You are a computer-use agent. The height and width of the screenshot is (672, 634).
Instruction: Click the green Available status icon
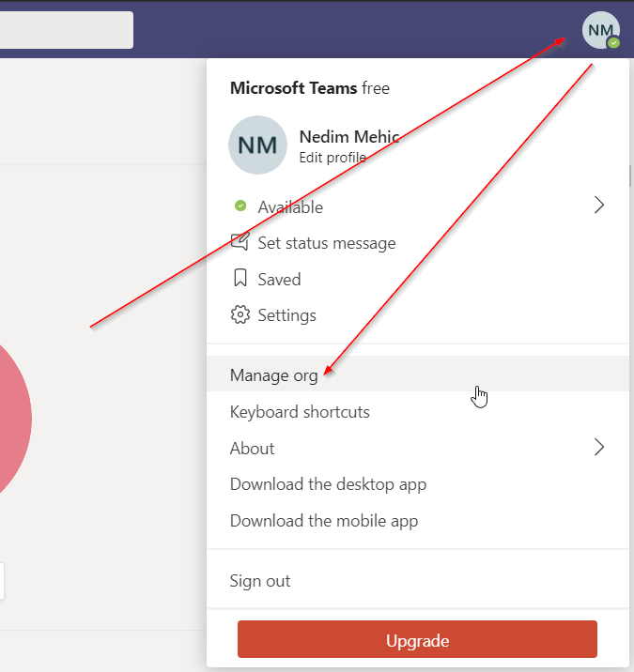click(240, 206)
